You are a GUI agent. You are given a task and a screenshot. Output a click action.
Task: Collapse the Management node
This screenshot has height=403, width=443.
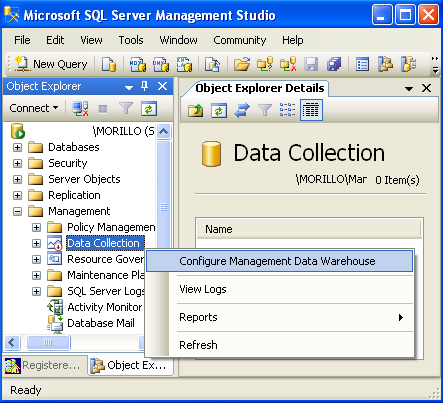point(17,211)
